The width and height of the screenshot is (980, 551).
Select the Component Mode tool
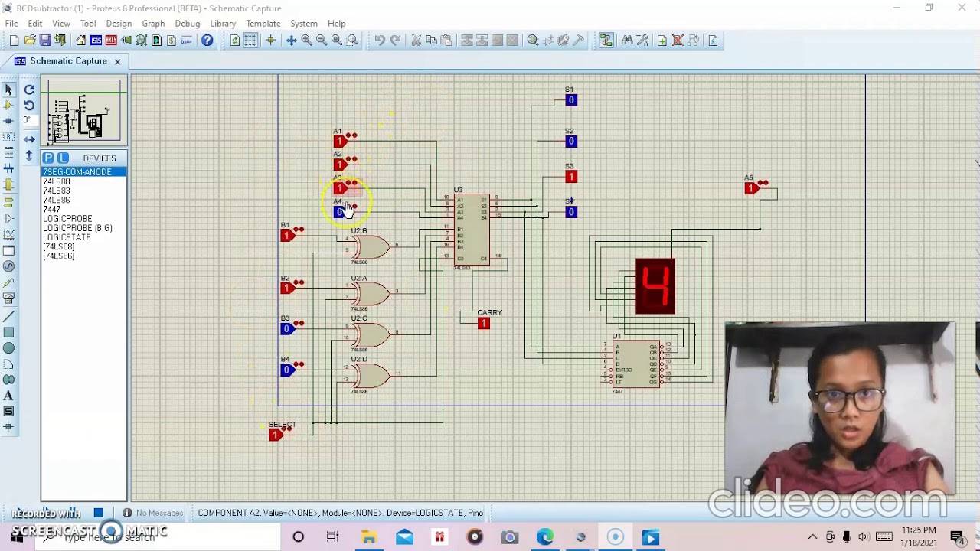pos(8,106)
